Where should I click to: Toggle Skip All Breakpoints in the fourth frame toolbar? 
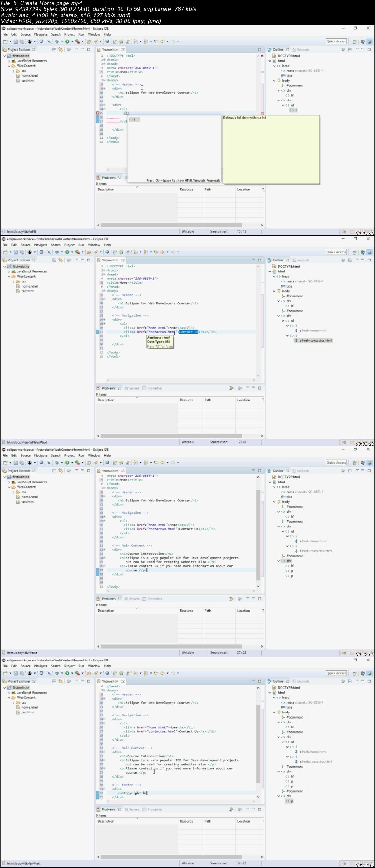coord(49,673)
